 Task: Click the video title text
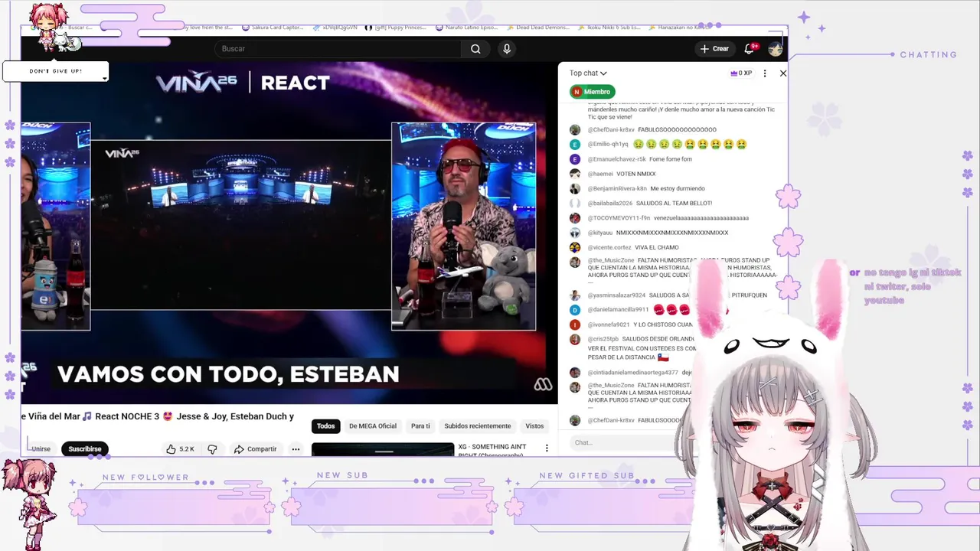(x=158, y=416)
